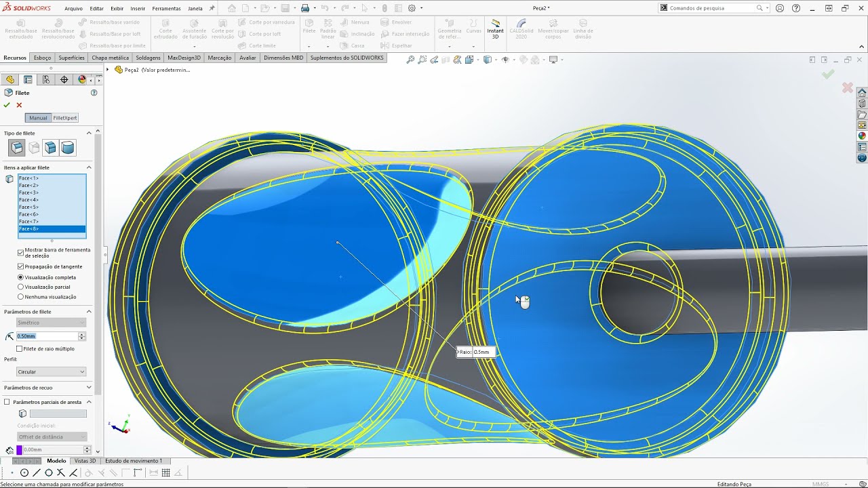Open the Appearances color-ball icon in task pane
Screen dimensions: 868x488
click(x=862, y=136)
